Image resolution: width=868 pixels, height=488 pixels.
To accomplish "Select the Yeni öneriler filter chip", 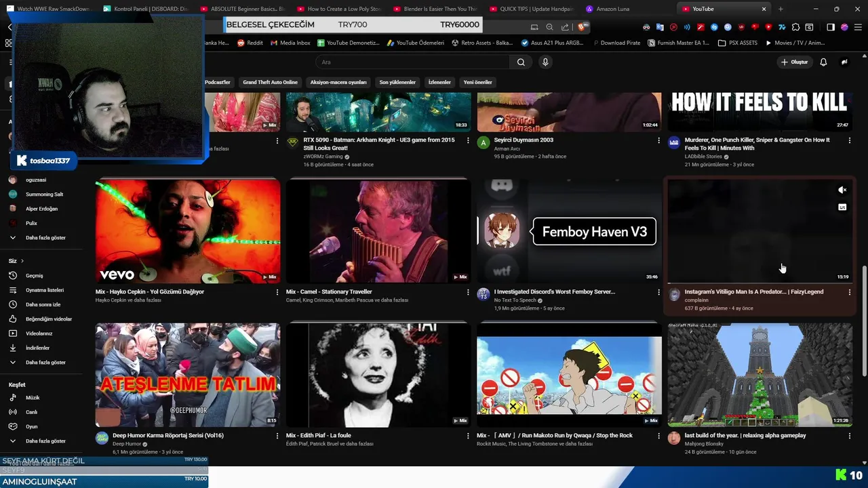I will tap(477, 82).
